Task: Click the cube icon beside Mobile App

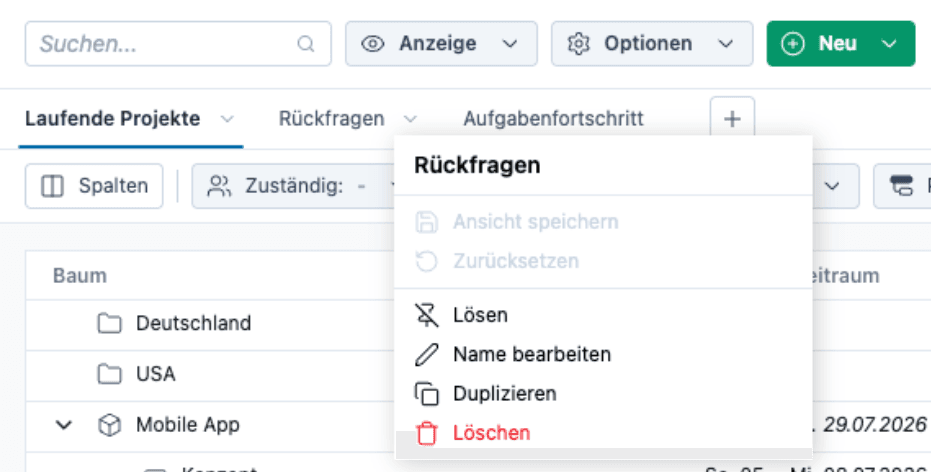Action: tap(109, 425)
